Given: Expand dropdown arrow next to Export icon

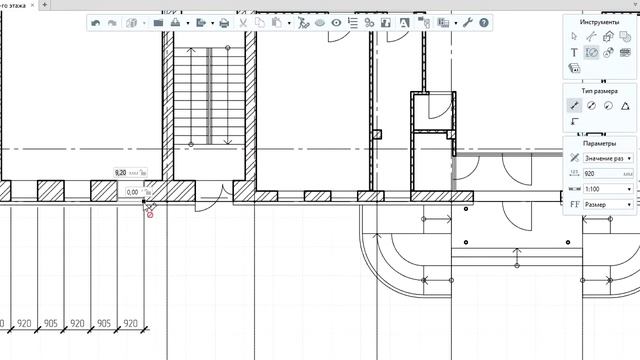Looking at the screenshot, I should [213, 23].
